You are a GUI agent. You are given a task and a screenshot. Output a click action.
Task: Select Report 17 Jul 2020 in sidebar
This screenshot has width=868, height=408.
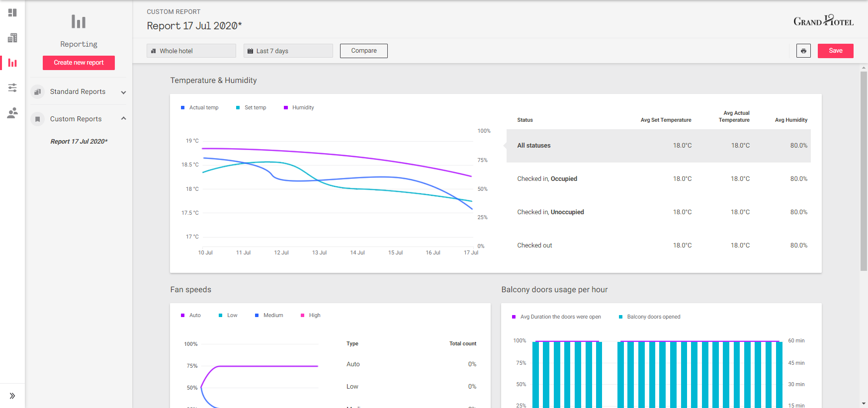pyautogui.click(x=79, y=142)
